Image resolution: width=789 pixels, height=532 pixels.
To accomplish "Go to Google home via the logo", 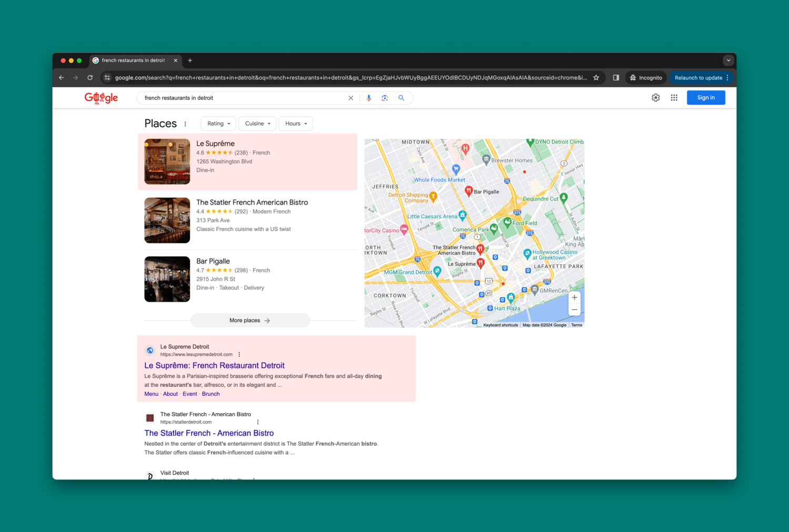I will 101,98.
